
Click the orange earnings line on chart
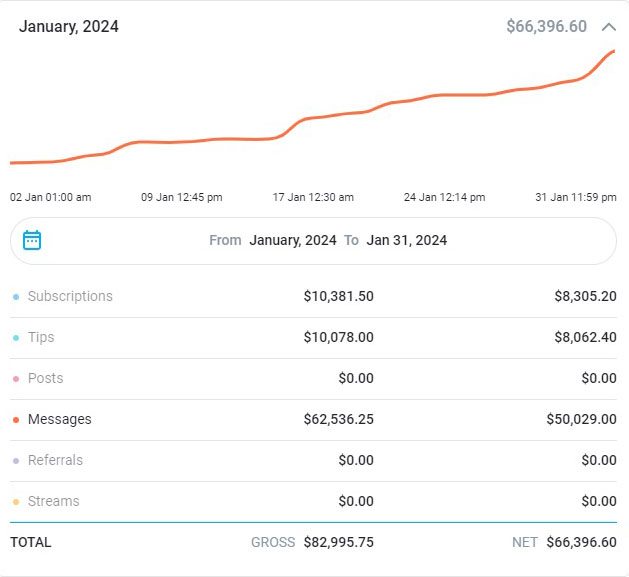point(313,118)
